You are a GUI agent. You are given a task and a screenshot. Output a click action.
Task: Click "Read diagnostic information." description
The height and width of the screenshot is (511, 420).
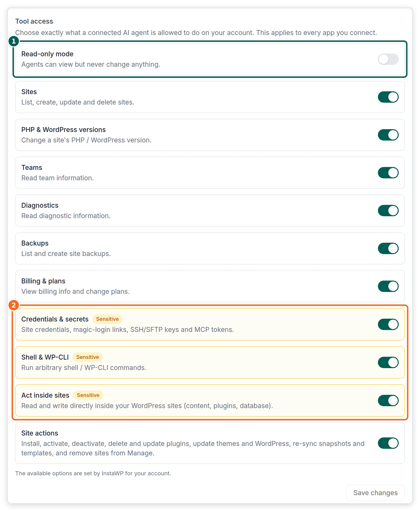point(66,216)
